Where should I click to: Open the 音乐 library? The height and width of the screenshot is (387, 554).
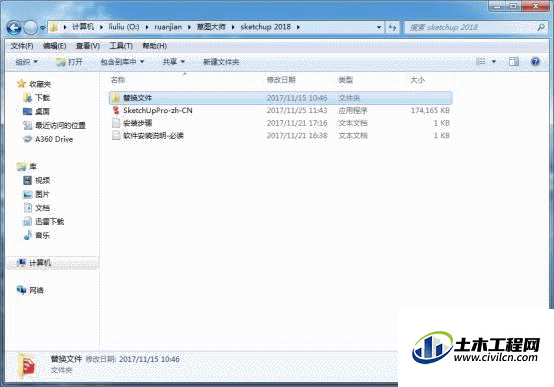tap(42, 235)
